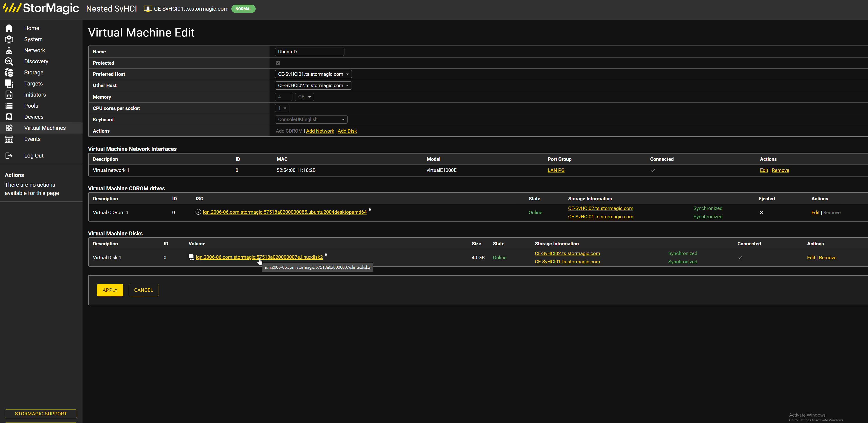Open CE-SvHCI02 link in Disks row
Image resolution: width=868 pixels, height=423 pixels.
tap(567, 254)
